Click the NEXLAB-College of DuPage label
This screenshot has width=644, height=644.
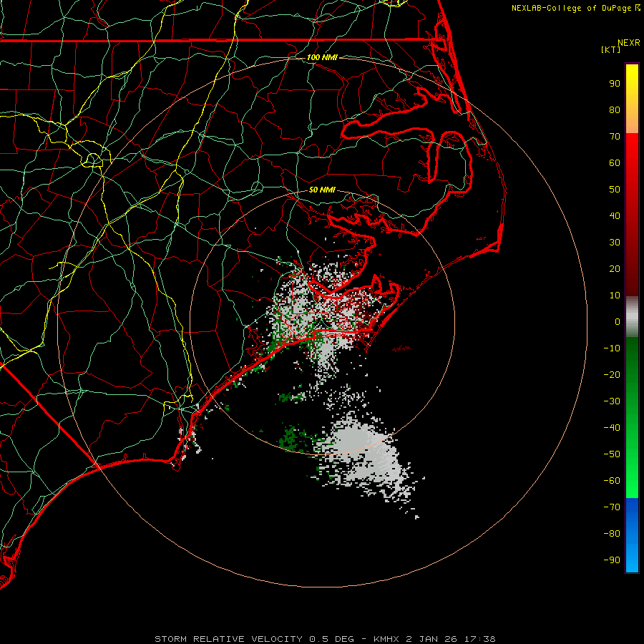[575, 8]
